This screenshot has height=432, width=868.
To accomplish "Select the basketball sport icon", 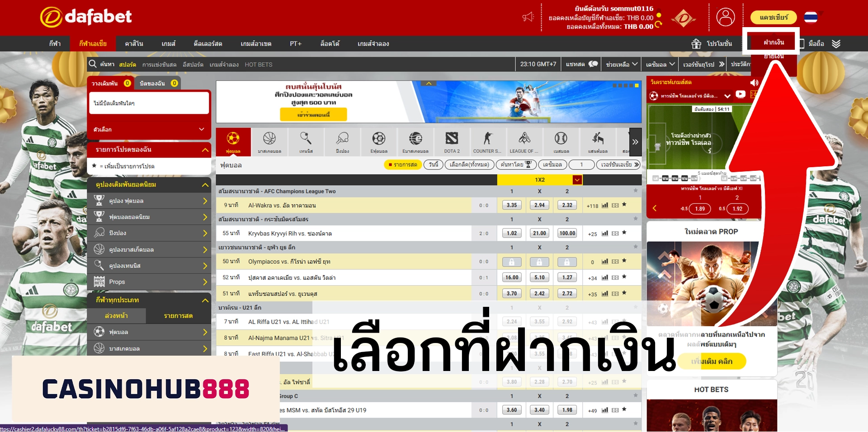I will tap(269, 142).
